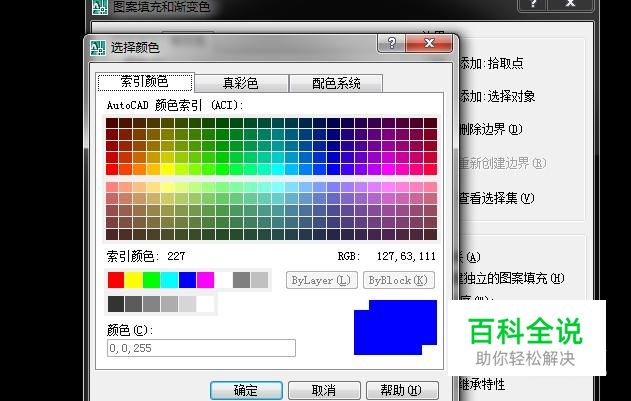631x401 pixels.
Task: Select the white swatch in gray-shades row
Action: point(206,304)
